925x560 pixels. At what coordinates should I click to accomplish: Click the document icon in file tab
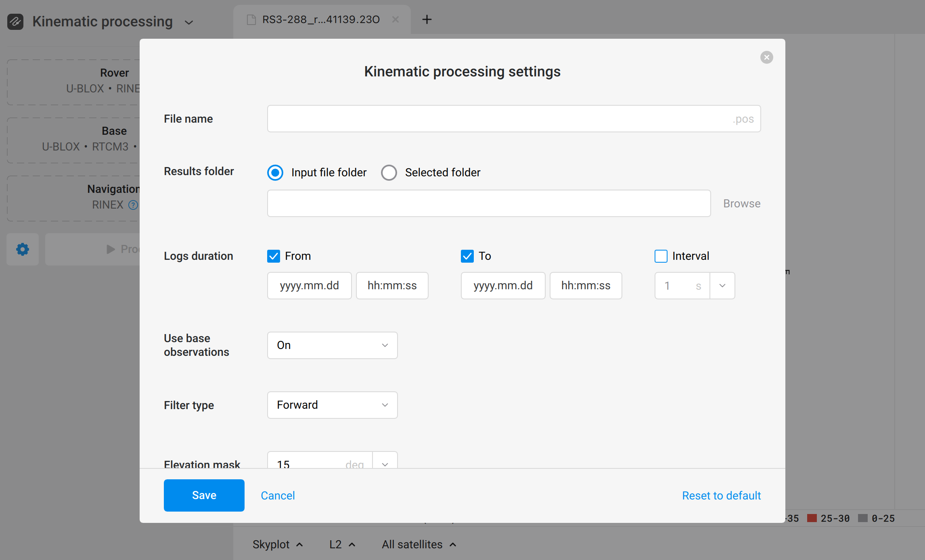tap(251, 19)
